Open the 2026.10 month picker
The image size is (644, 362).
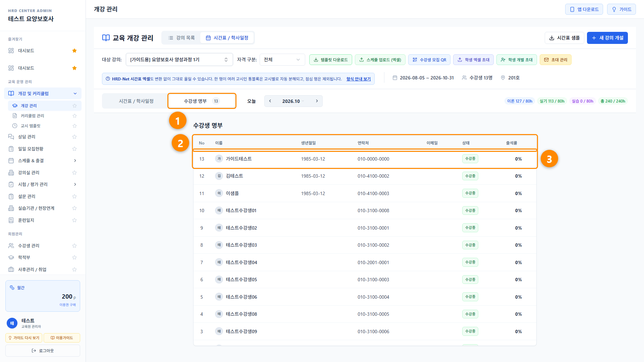(293, 101)
